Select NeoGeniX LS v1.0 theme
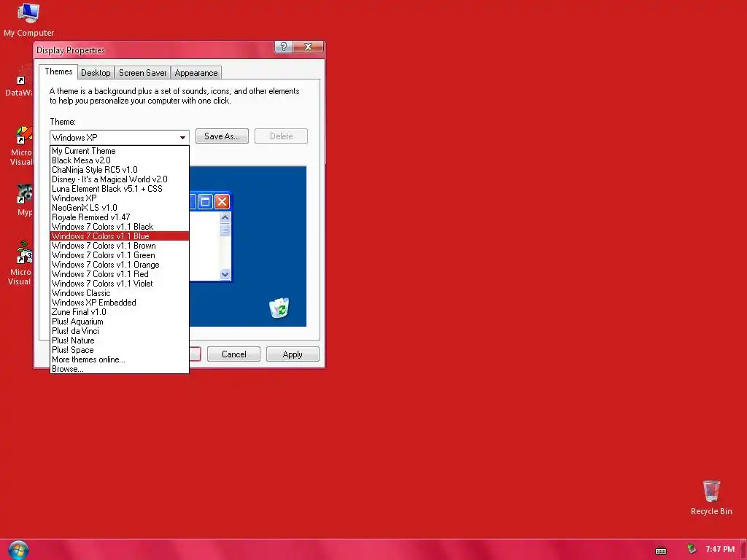 click(120, 208)
